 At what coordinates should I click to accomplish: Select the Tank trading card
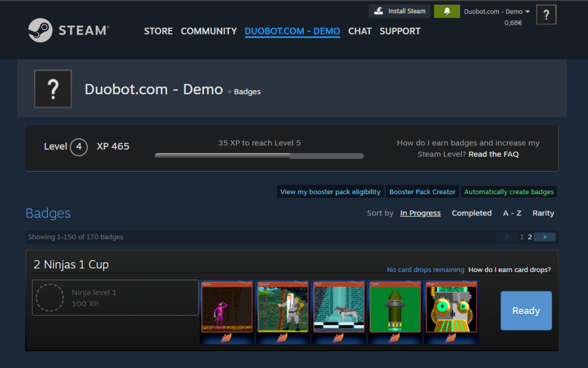[395, 312]
